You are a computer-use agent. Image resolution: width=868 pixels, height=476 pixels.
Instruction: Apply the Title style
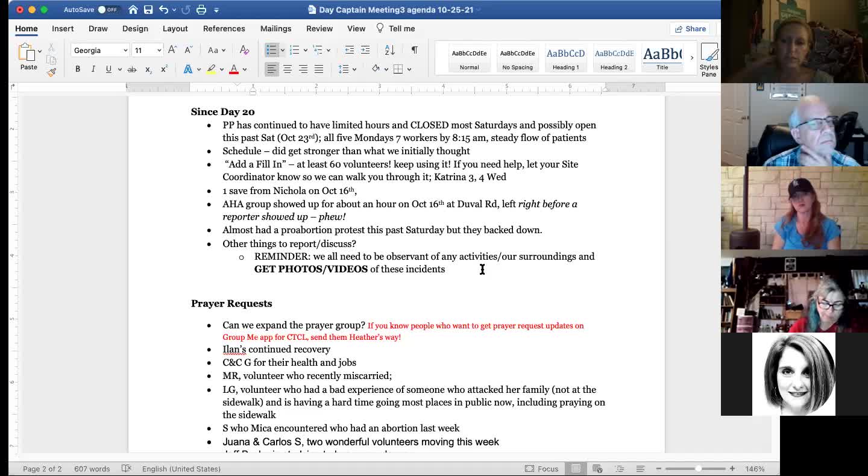pos(662,58)
